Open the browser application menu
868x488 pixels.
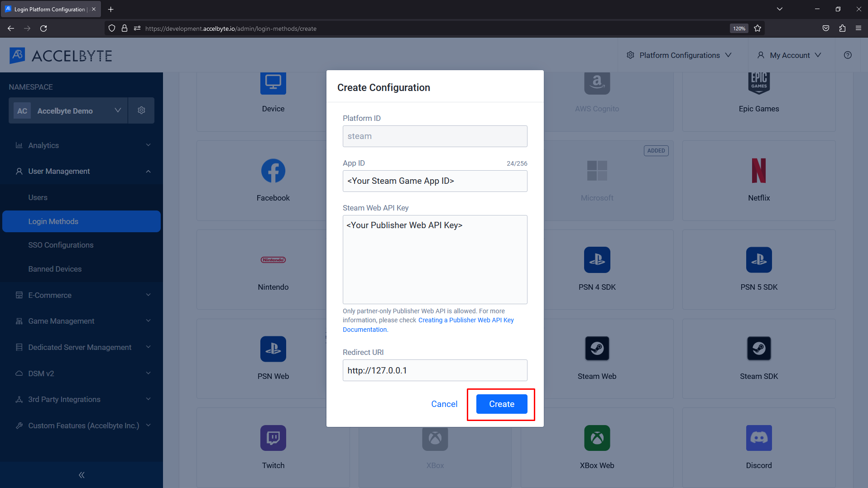858,29
